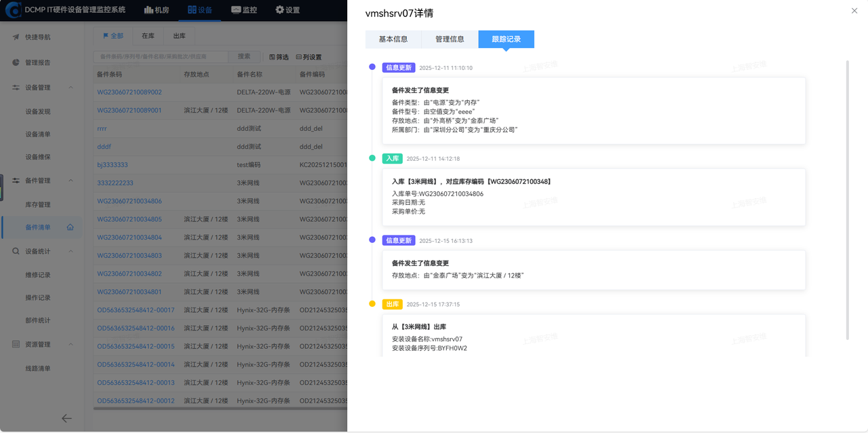Image resolution: width=868 pixels, height=433 pixels.
Task: Click the drawer's vertical scrollbar
Action: [848, 200]
